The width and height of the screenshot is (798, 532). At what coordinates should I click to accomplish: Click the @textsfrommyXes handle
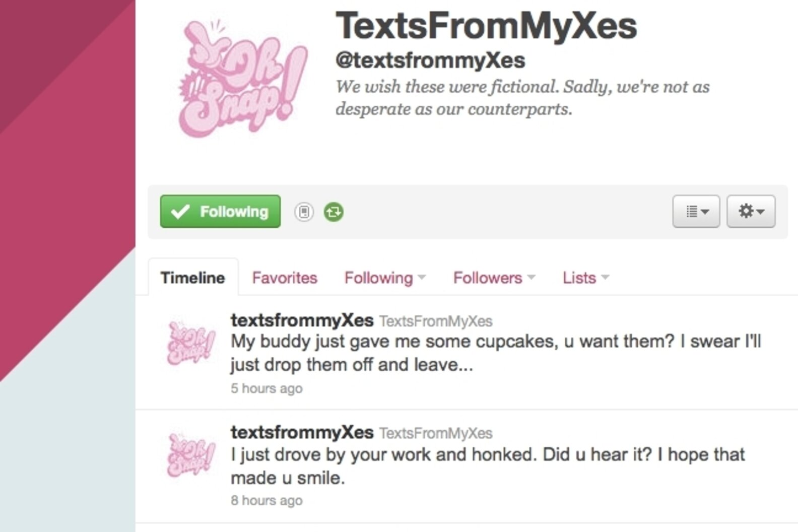(430, 60)
